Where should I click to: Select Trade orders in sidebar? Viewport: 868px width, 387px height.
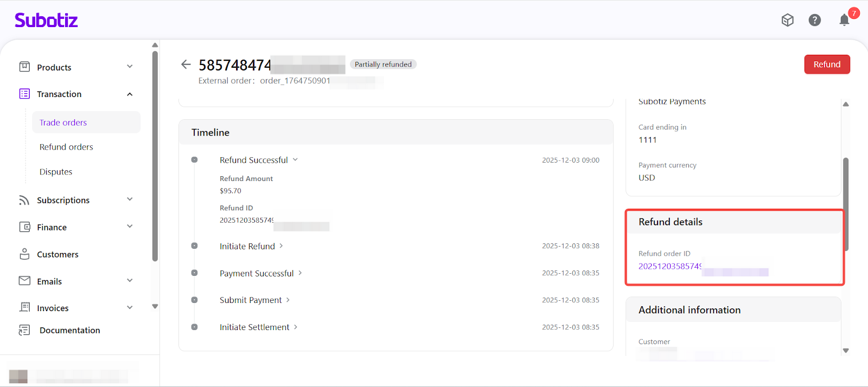[x=63, y=122]
